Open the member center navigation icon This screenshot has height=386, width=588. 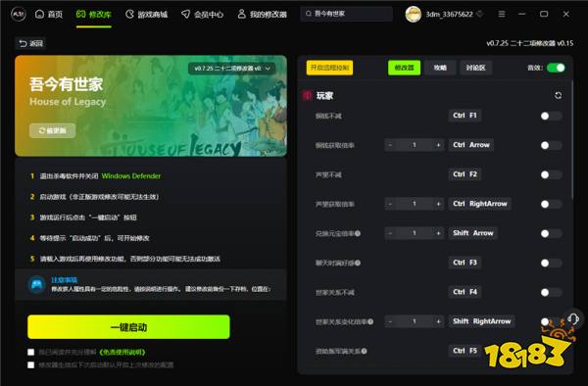pyautogui.click(x=185, y=15)
